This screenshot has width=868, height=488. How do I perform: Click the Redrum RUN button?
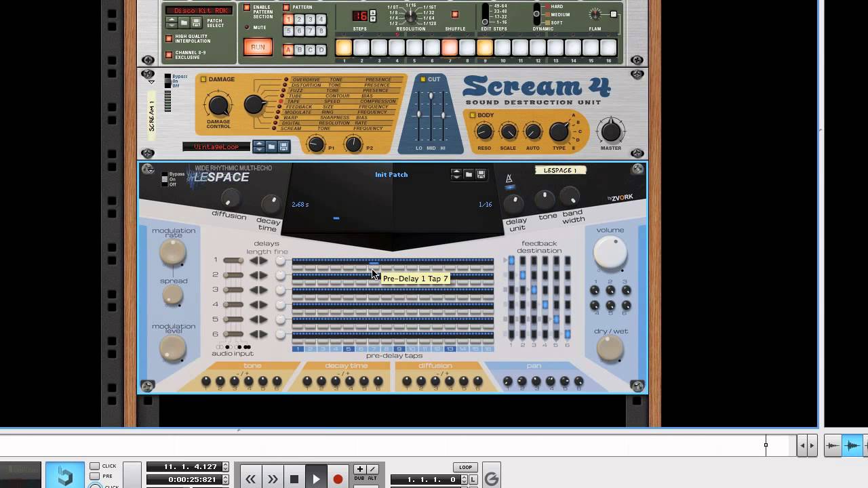point(258,47)
